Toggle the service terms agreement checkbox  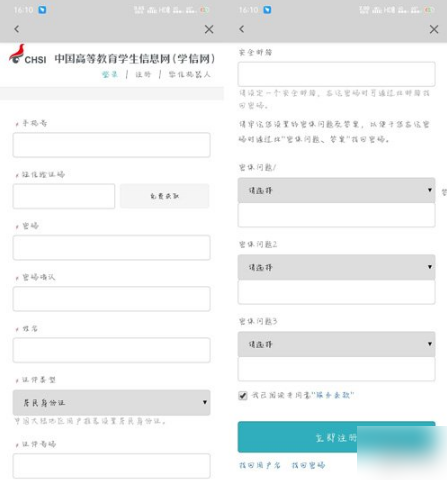point(243,396)
